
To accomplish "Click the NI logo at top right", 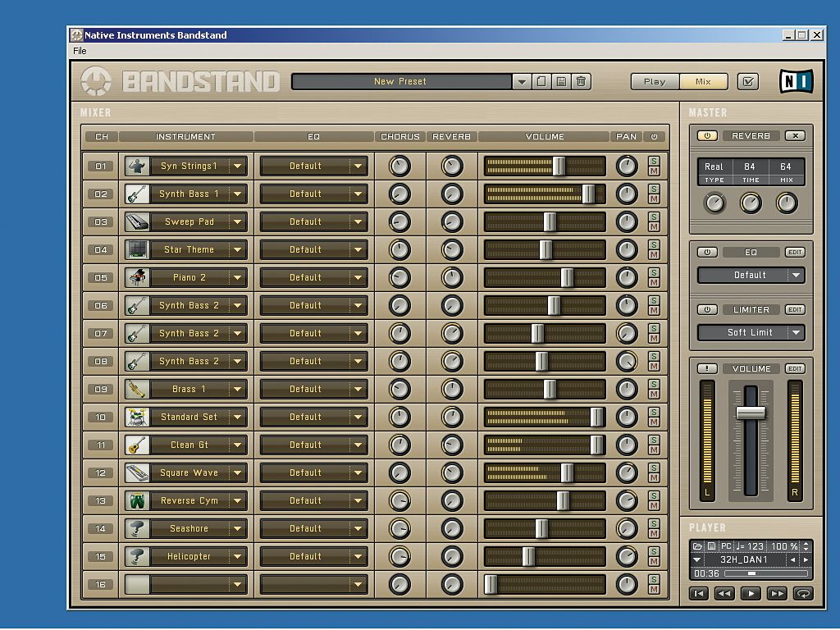I will point(796,81).
